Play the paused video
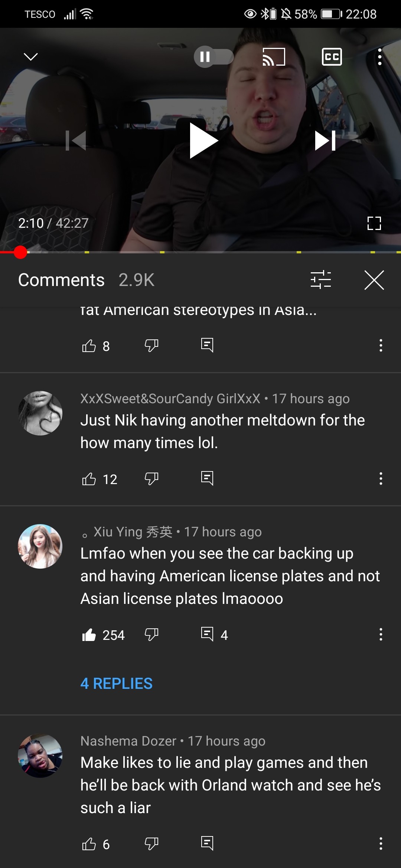The width and height of the screenshot is (401, 868). (x=203, y=141)
